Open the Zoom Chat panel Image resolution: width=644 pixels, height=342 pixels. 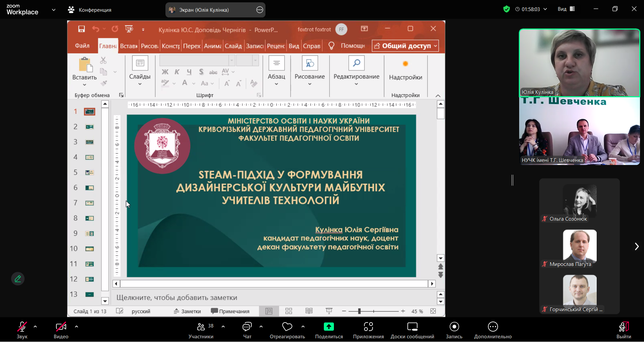tap(247, 327)
